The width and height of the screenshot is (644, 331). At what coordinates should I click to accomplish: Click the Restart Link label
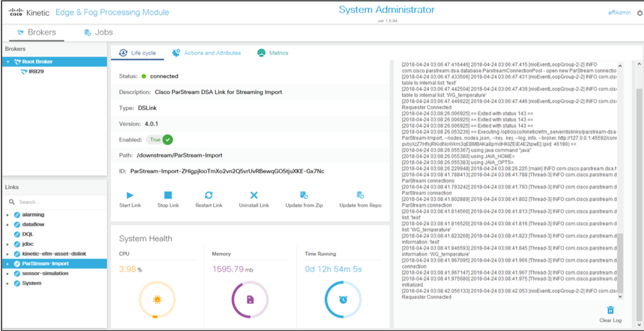coord(209,205)
